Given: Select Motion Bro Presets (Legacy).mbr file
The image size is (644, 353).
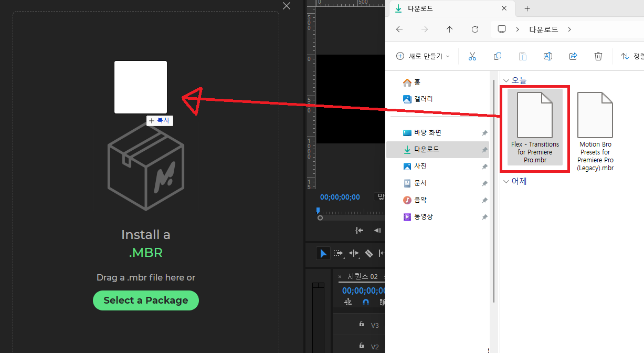Looking at the screenshot, I should tap(595, 131).
